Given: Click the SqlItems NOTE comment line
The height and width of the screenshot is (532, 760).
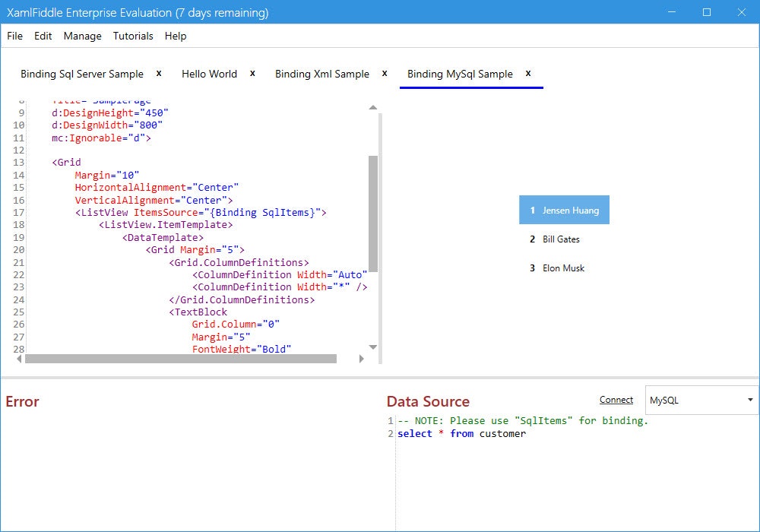Looking at the screenshot, I should pos(523,420).
